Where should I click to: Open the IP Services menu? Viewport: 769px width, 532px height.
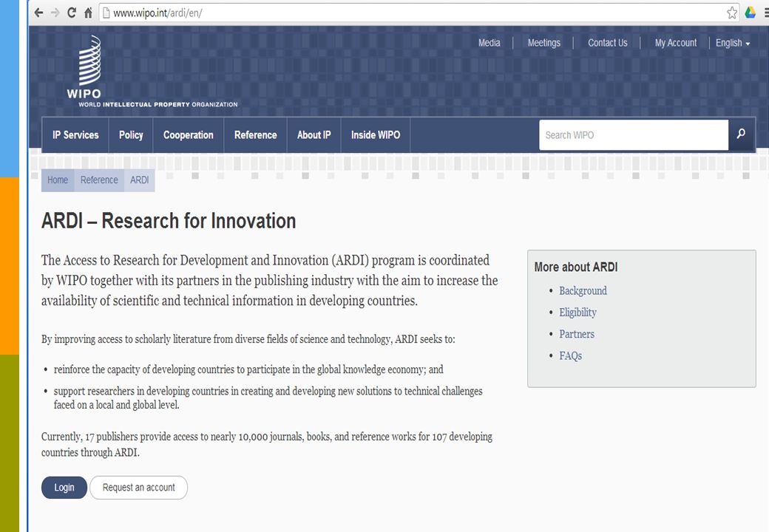[75, 134]
